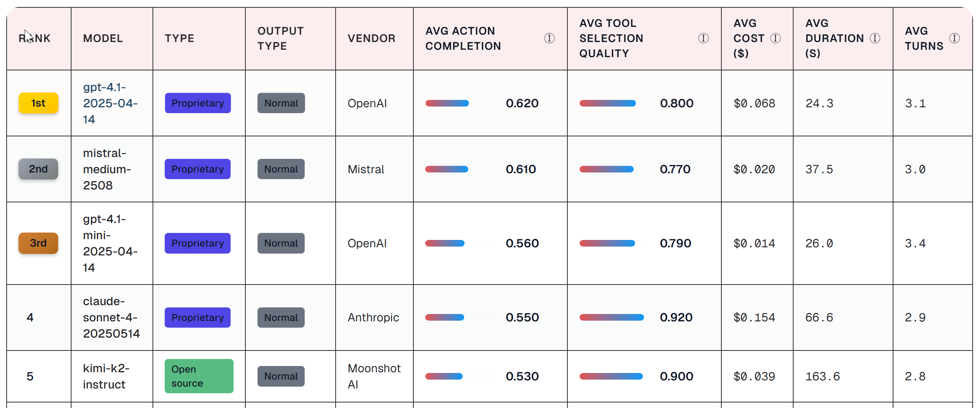This screenshot has height=408, width=980.
Task: Click the Type column header
Action: (179, 38)
